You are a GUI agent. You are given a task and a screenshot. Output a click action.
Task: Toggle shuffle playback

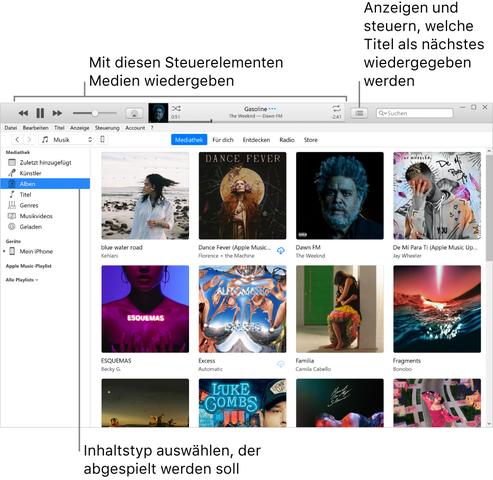point(176,109)
